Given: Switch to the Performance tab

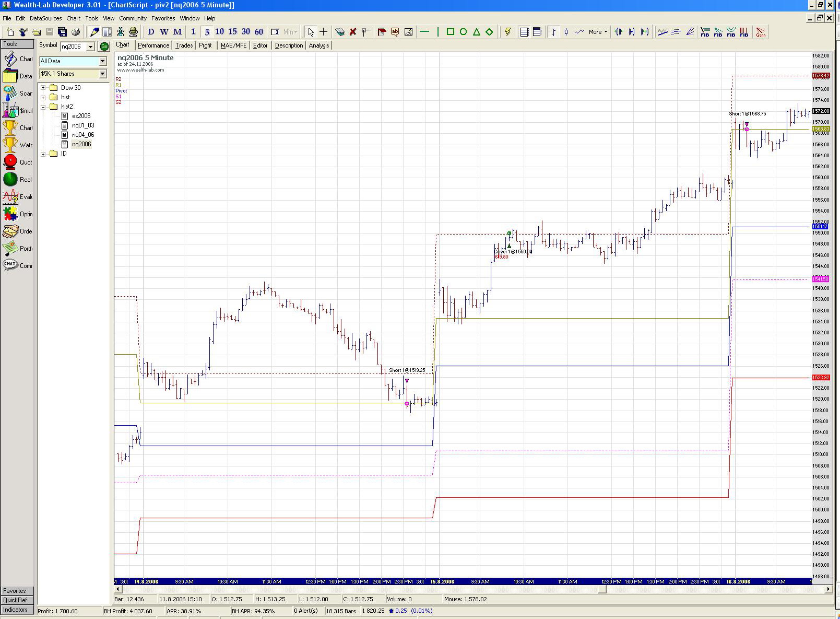Looking at the screenshot, I should [x=153, y=45].
